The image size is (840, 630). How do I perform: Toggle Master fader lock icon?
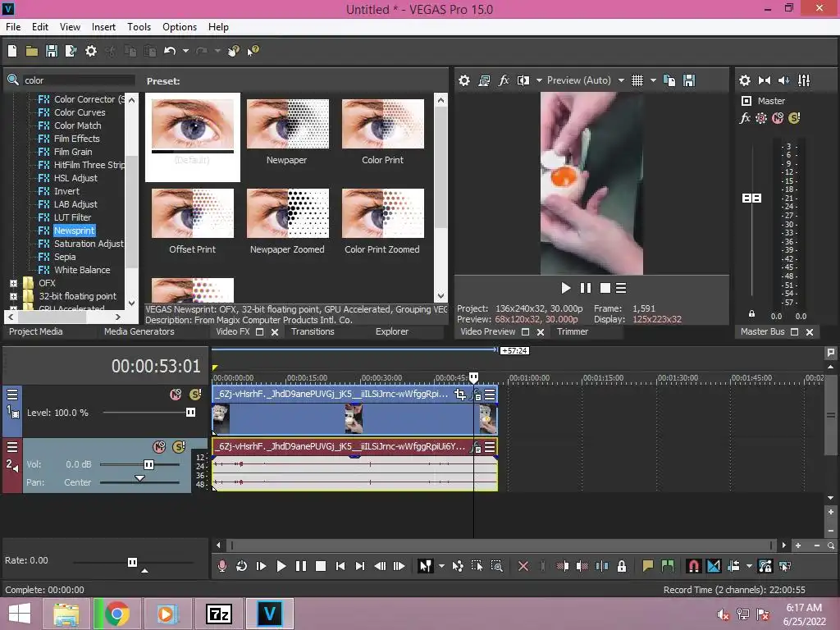click(751, 314)
